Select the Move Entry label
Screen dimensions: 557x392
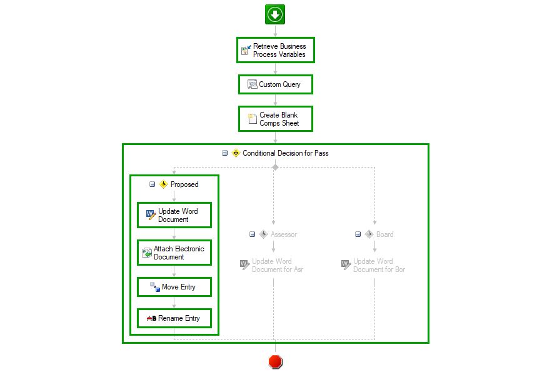(179, 287)
